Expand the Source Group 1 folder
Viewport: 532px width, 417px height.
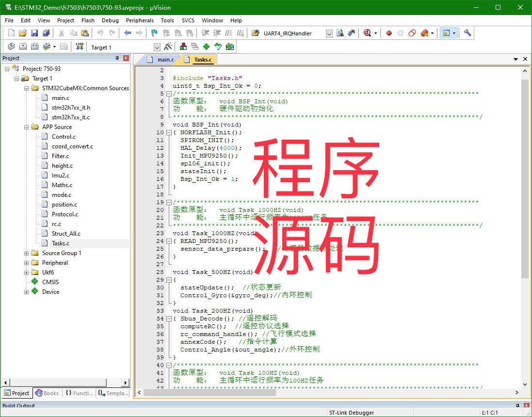27,254
